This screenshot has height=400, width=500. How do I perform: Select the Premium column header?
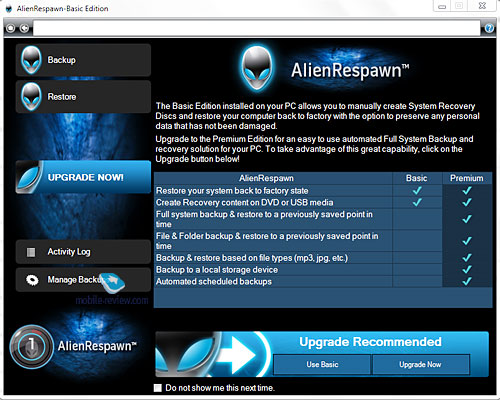tap(467, 178)
